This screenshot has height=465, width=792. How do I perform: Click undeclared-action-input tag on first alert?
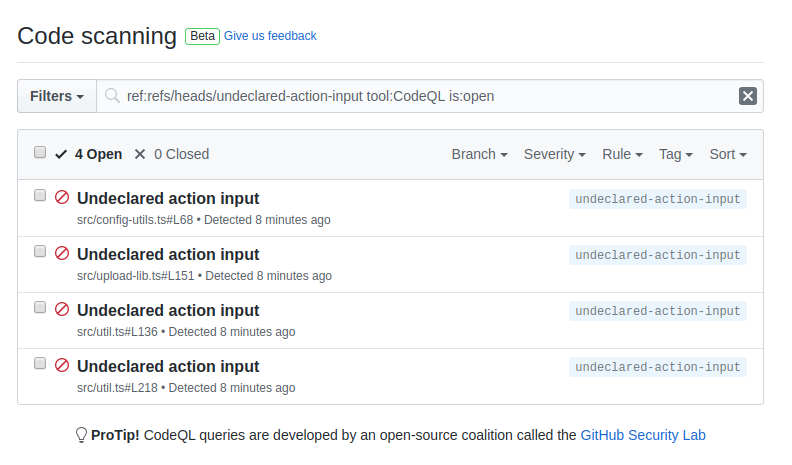tap(658, 199)
